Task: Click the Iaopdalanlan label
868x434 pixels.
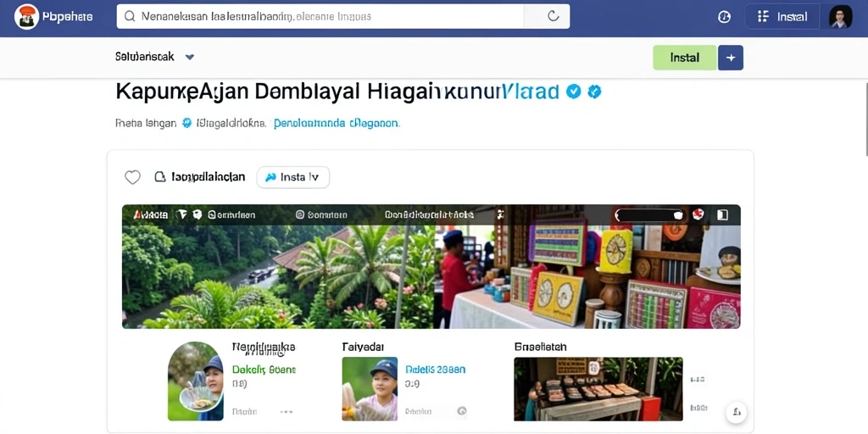Action: [209, 177]
